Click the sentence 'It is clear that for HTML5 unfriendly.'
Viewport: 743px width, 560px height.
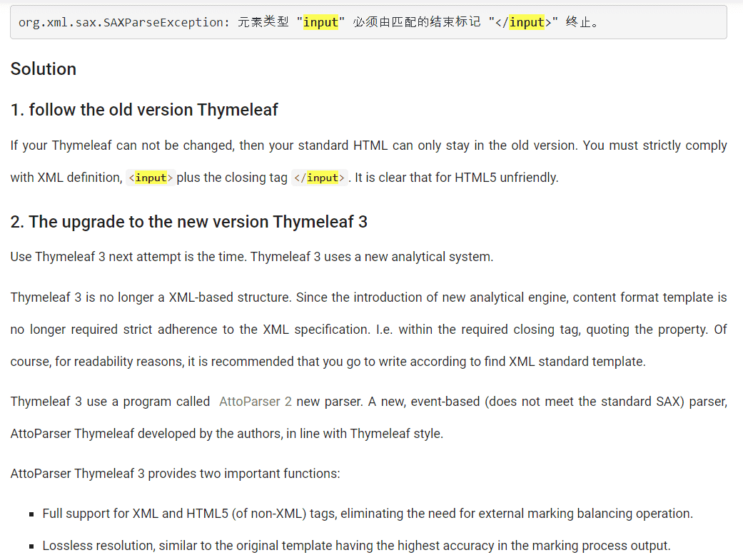457,178
